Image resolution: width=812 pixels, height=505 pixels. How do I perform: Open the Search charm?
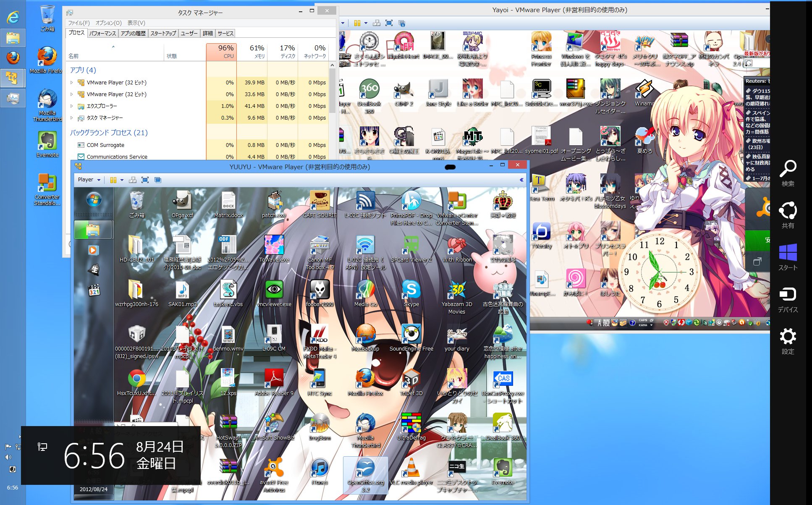click(788, 173)
